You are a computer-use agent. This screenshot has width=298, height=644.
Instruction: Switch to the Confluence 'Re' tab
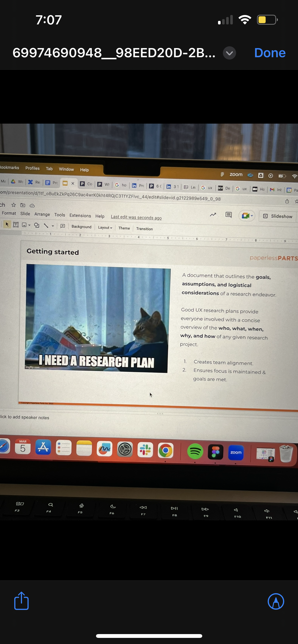34,182
